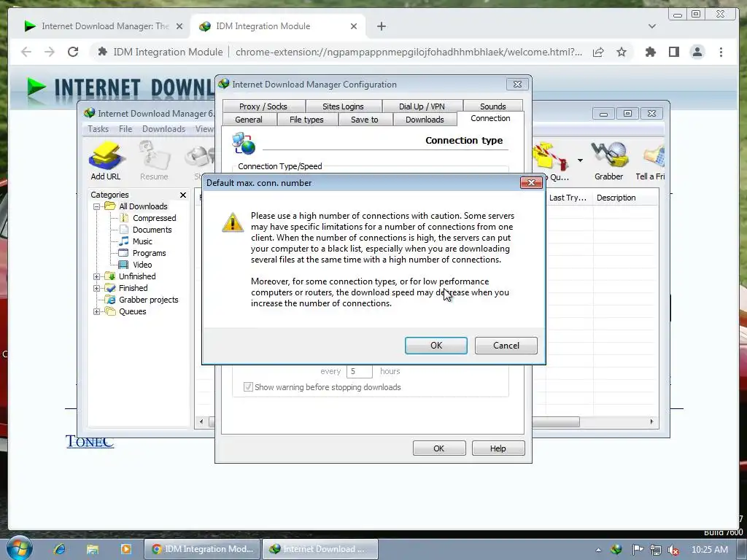Click the hours input field showing 5

pyautogui.click(x=359, y=371)
